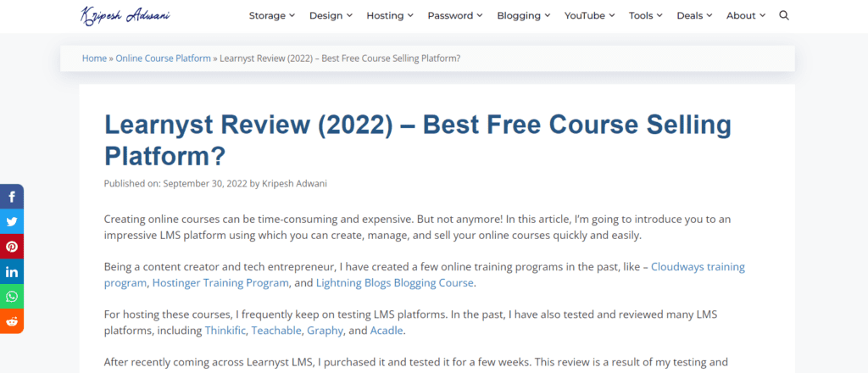Visit the Teachable link
868x373 pixels.
pyautogui.click(x=276, y=330)
